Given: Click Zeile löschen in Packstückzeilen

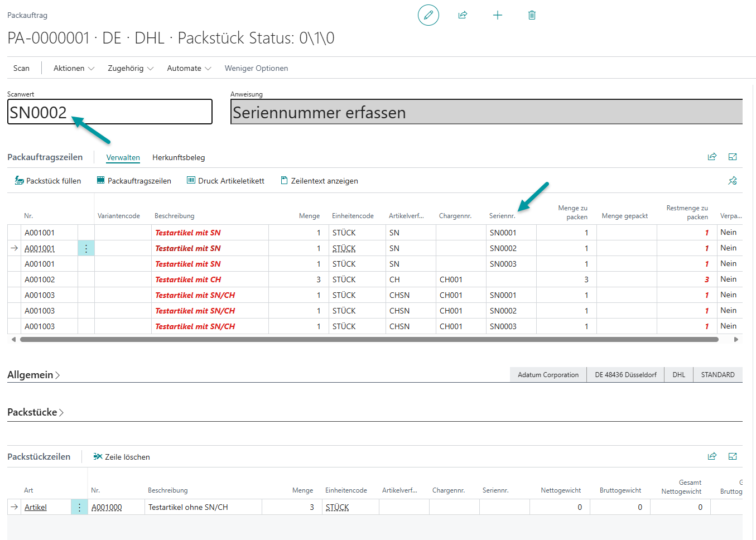Looking at the screenshot, I should (x=122, y=457).
